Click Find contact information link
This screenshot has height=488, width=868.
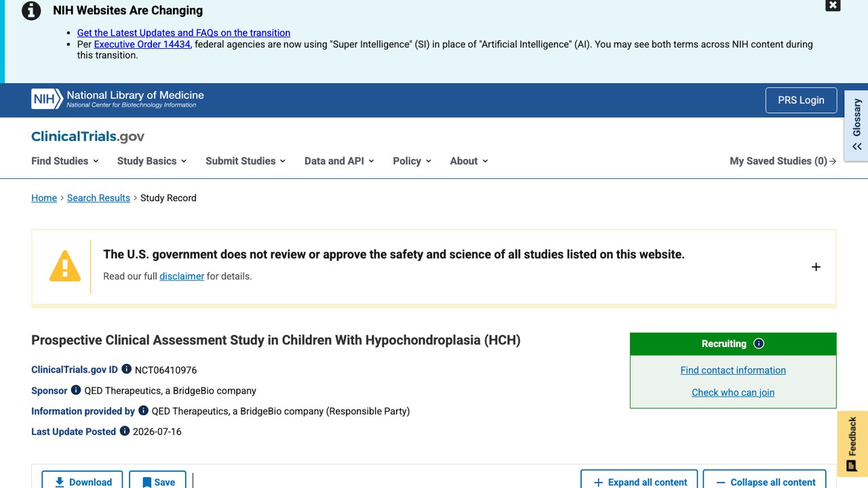tap(733, 370)
